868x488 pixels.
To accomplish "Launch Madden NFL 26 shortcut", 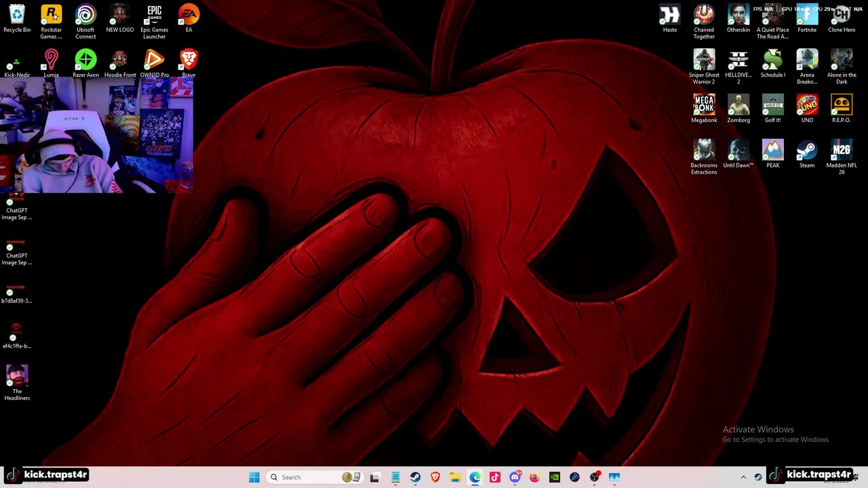I will coord(842,157).
